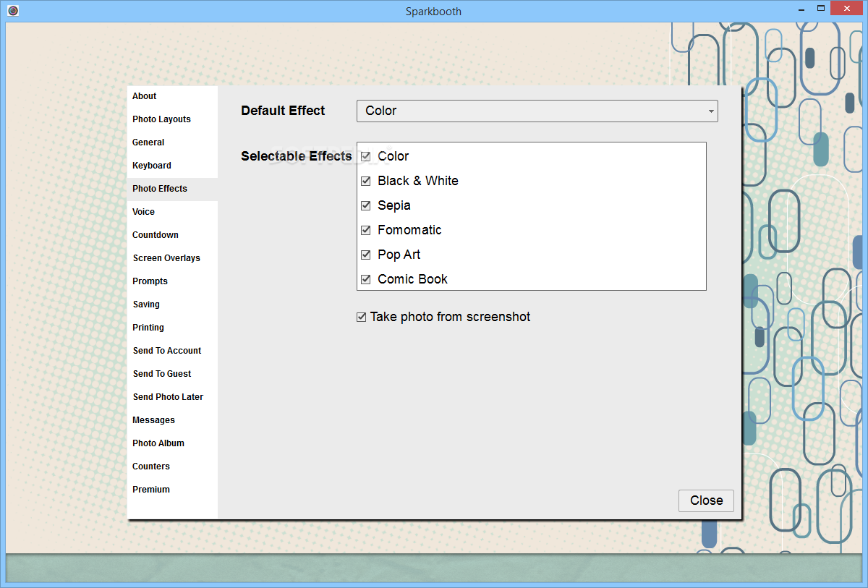The image size is (868, 588).
Task: Uncheck the Color effect checkbox
Action: point(366,156)
